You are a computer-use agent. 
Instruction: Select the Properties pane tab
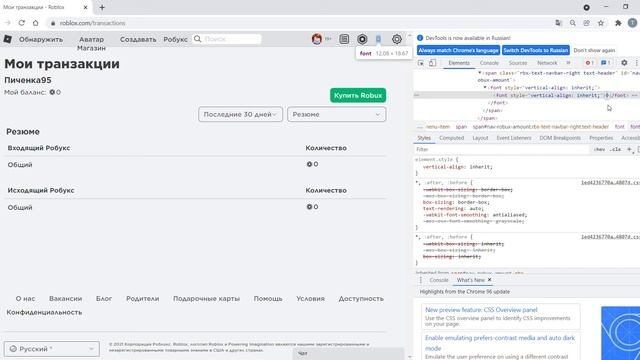pyautogui.click(x=601, y=138)
